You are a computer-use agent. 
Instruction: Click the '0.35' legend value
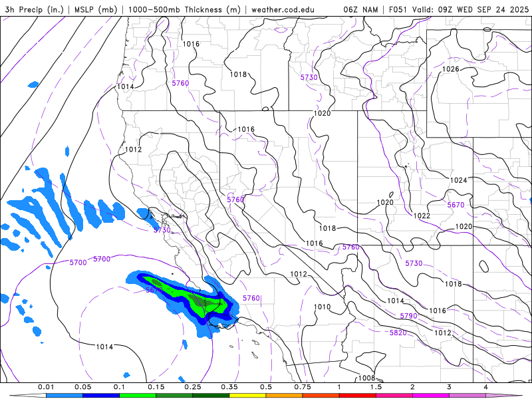click(229, 387)
